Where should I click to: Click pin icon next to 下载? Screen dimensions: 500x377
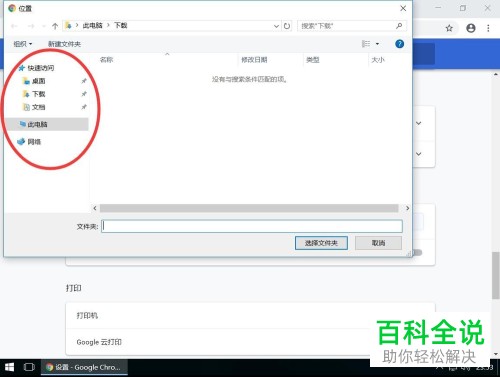(84, 94)
